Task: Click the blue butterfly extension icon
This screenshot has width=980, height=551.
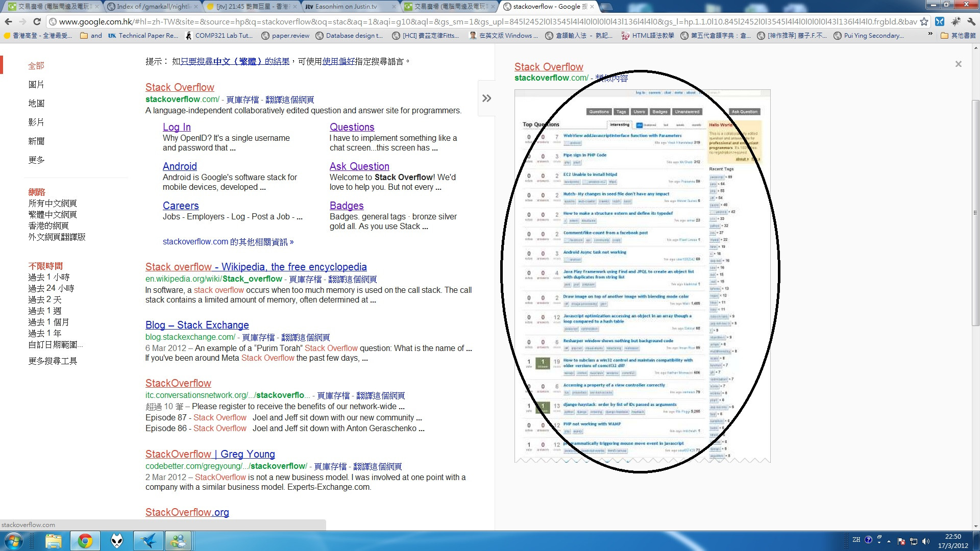Action: click(940, 21)
